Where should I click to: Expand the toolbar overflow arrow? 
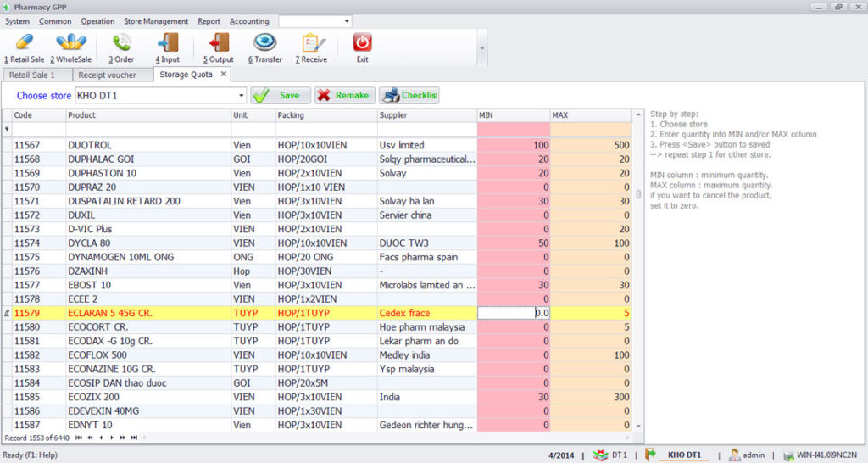482,48
